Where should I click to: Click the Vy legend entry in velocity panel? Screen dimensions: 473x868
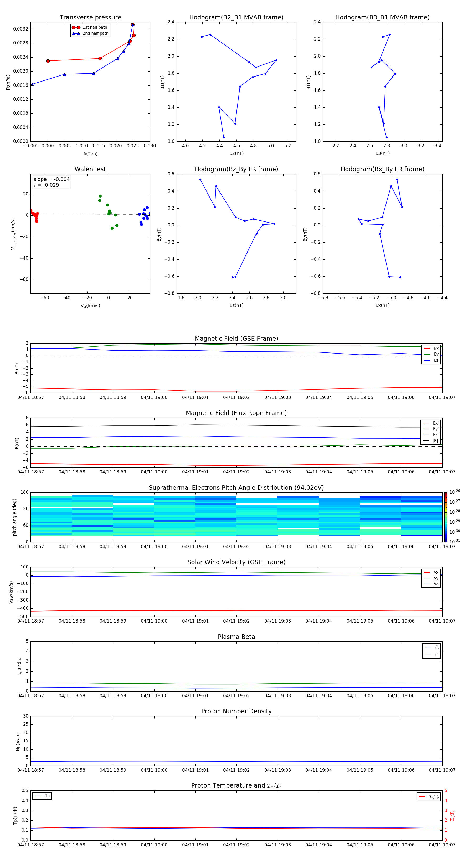431,578
